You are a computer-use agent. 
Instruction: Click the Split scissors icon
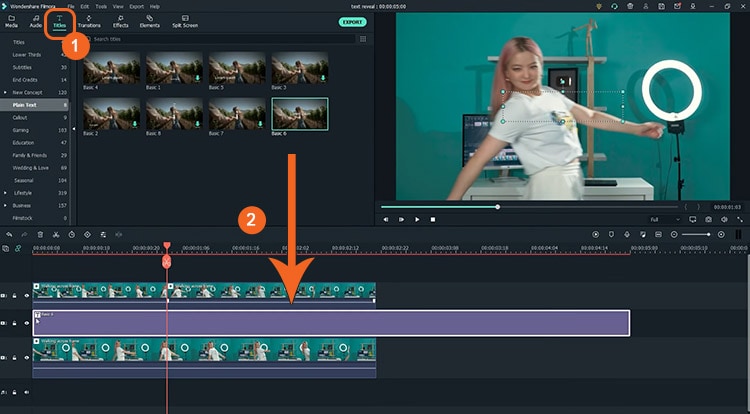[56, 235]
